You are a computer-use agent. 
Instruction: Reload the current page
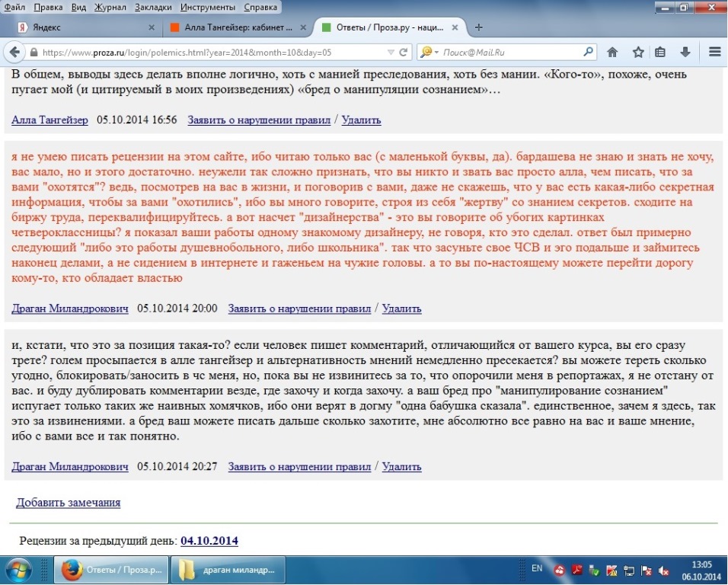(x=403, y=53)
